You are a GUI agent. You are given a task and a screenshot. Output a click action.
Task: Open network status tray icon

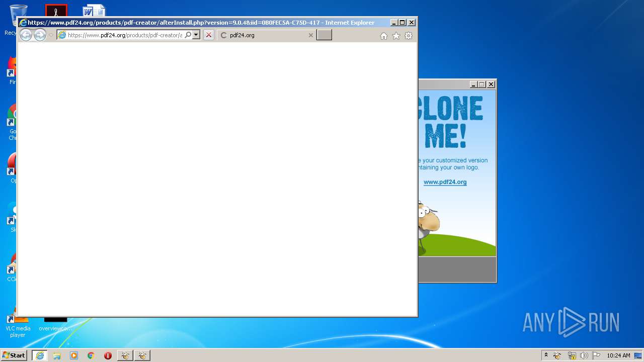572,355
